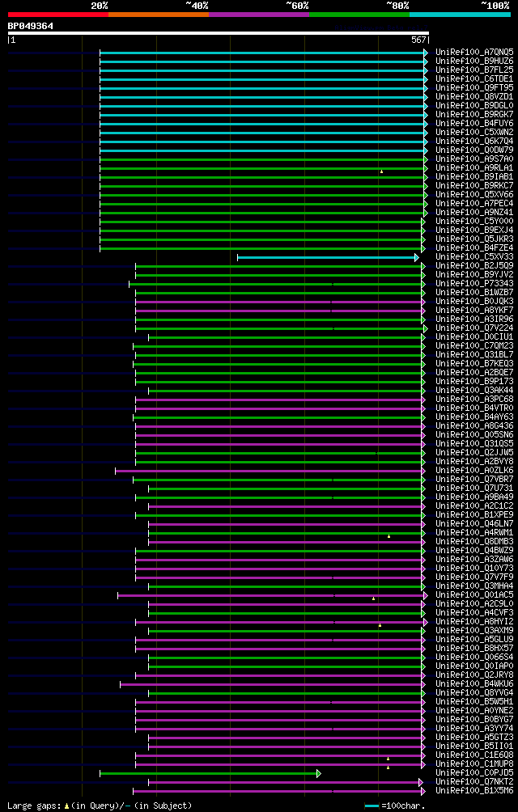Click the UniRef100_Q3MHA4 label
This screenshot has width=518, height=812.
474,586
